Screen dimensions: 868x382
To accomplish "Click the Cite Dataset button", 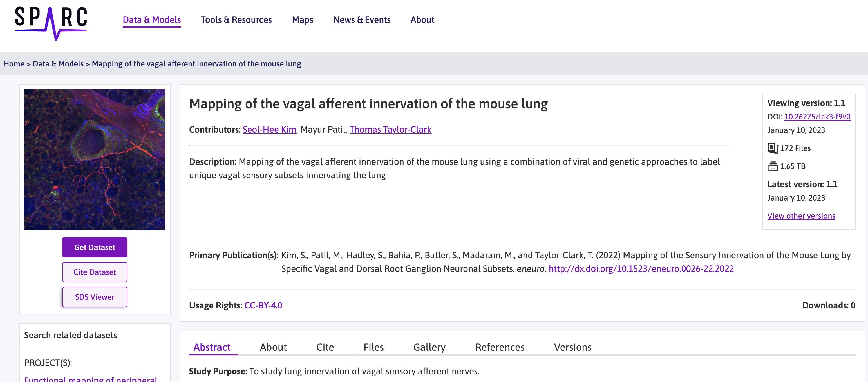I will pos(95,272).
